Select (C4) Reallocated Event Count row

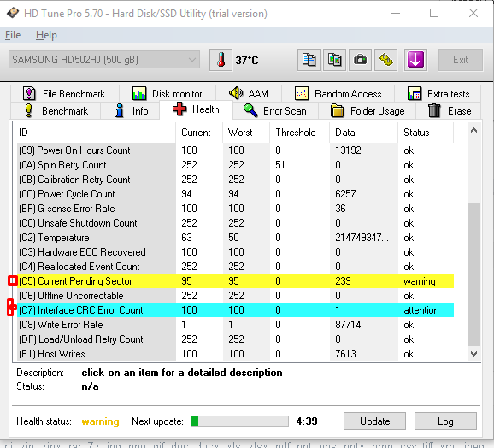click(235, 267)
